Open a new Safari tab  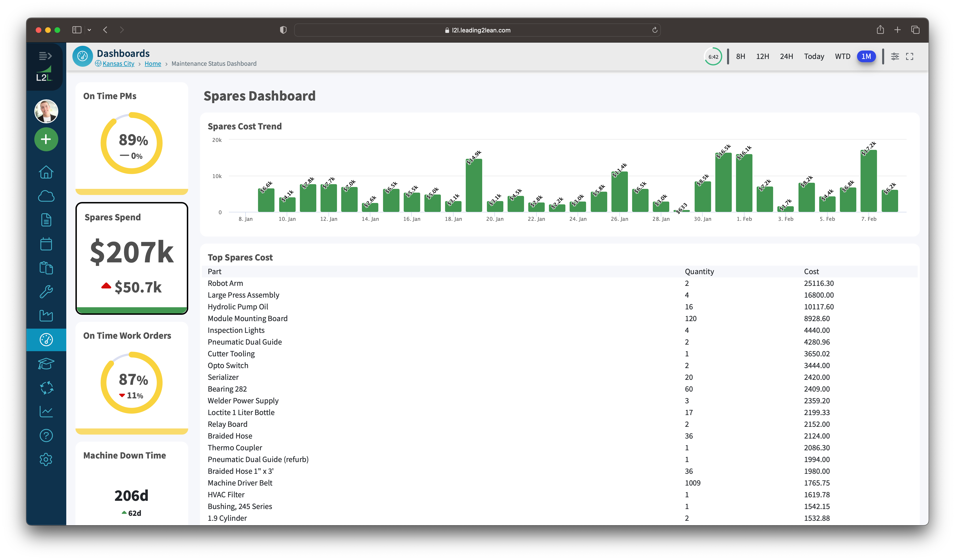click(897, 30)
